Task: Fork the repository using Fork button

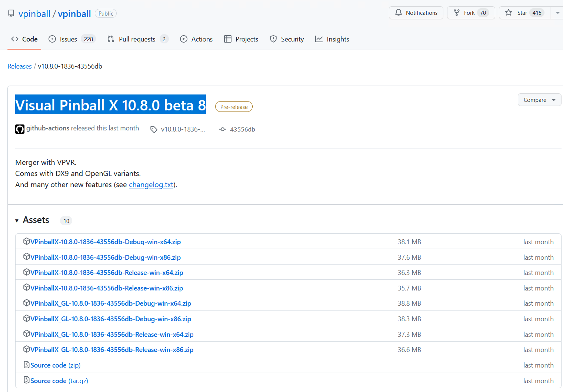Action: coord(471,13)
